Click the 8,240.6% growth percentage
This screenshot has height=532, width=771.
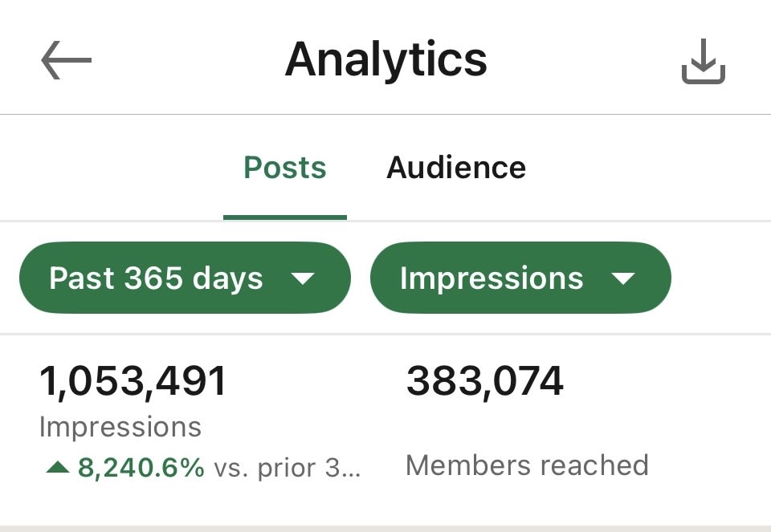coord(141,467)
